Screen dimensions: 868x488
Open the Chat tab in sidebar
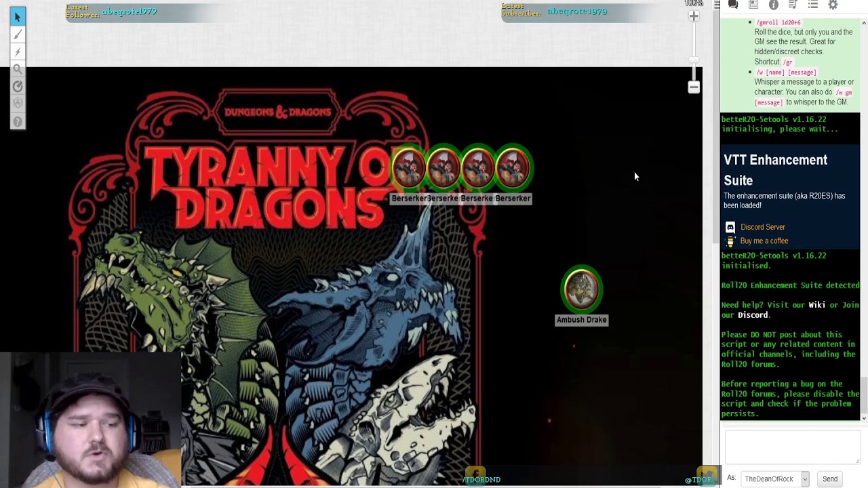733,5
